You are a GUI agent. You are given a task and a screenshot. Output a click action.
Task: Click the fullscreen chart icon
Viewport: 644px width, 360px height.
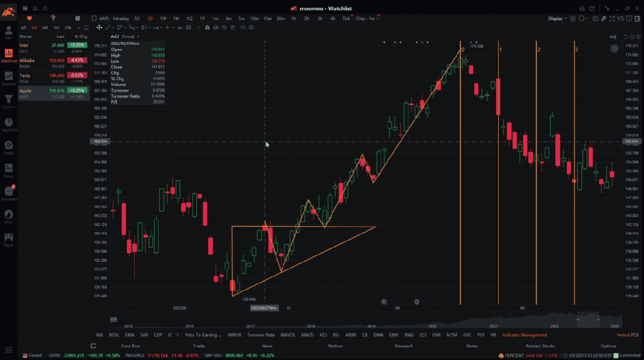[611, 18]
